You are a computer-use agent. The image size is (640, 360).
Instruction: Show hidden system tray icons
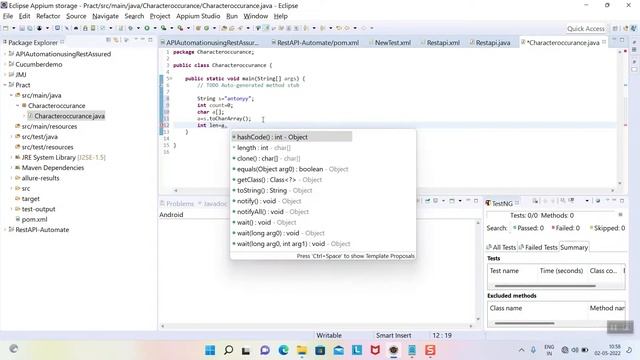click(x=521, y=350)
